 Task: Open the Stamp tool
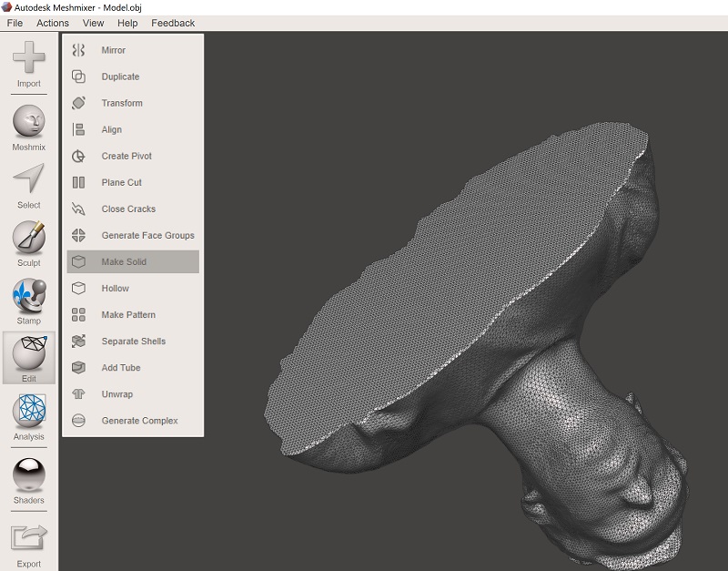pos(29,295)
